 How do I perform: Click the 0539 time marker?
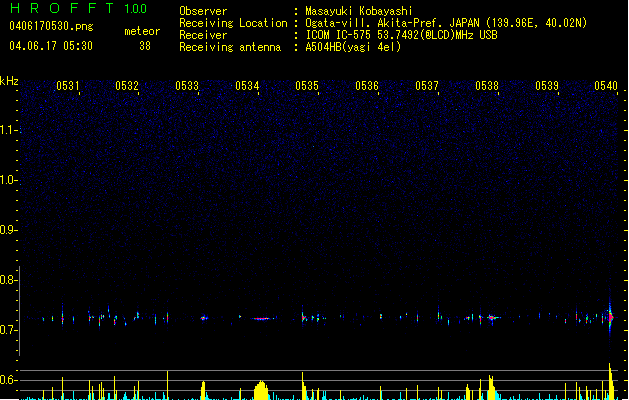tap(547, 86)
